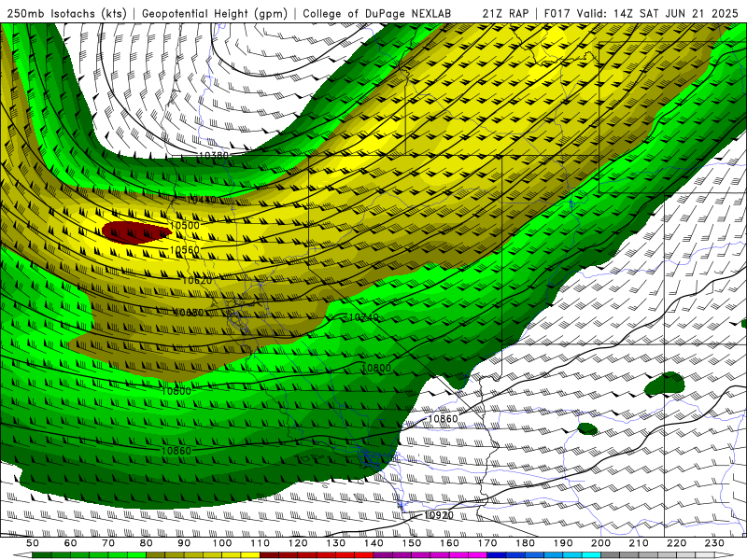Click the 10440 height contour label
The height and width of the screenshot is (560, 747).
click(x=201, y=200)
